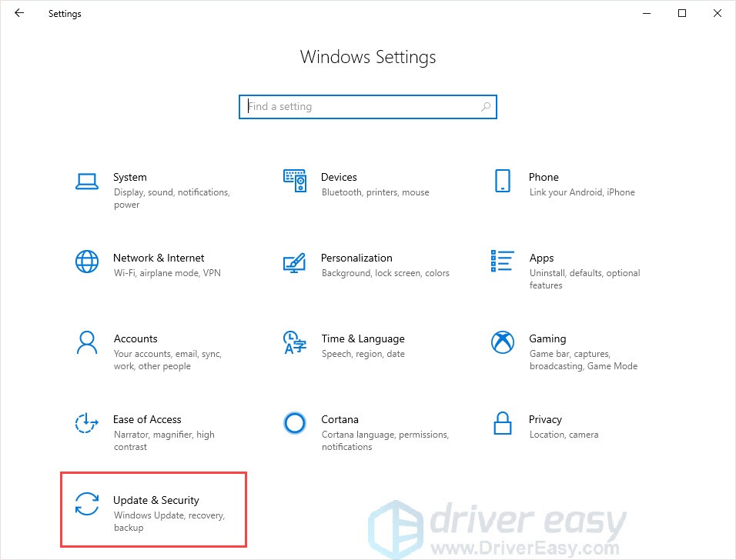
Task: Click the Gaming Xbox icon
Action: tap(502, 342)
